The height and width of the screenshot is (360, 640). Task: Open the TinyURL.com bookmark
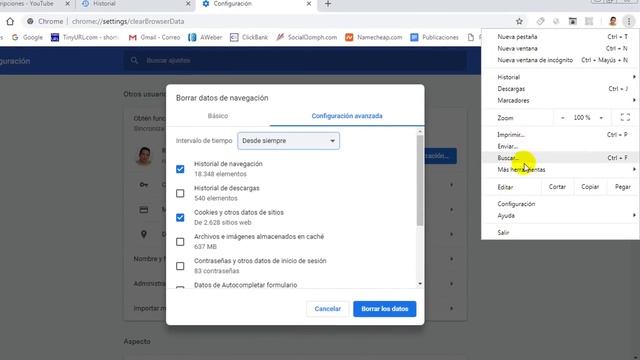coord(84,37)
